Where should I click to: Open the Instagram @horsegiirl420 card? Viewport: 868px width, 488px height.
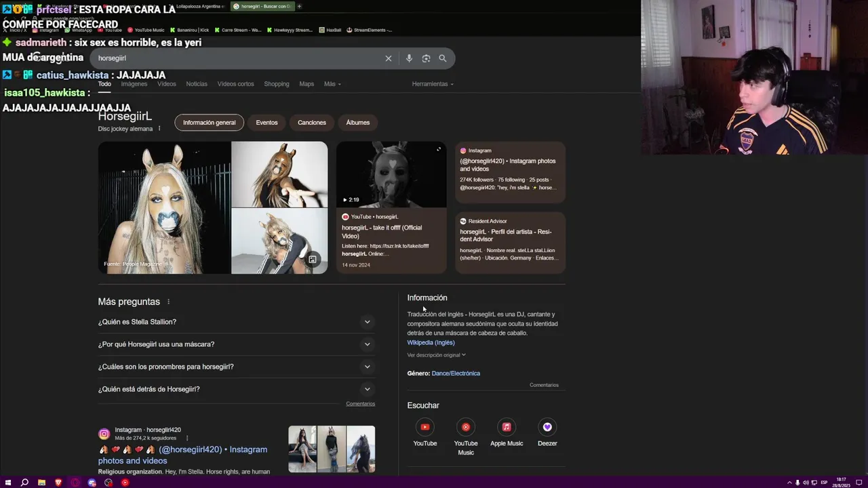click(x=510, y=172)
